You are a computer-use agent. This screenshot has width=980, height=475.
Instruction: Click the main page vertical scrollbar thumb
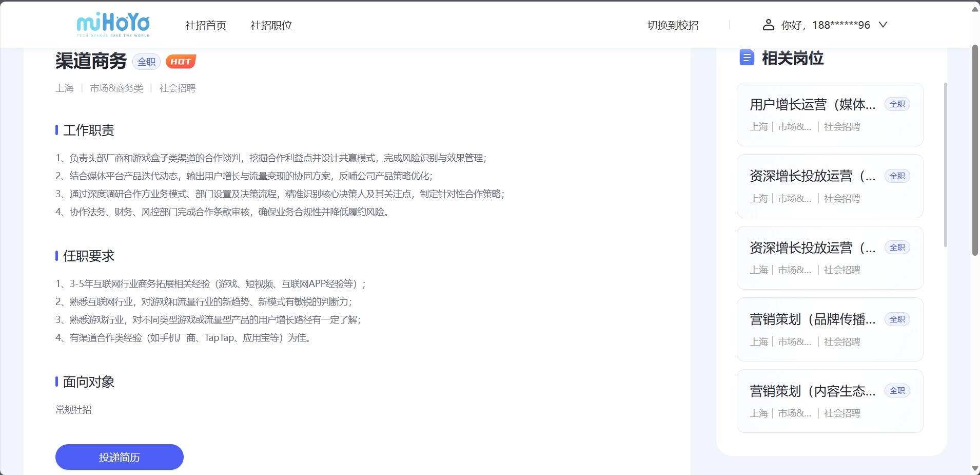975,149
